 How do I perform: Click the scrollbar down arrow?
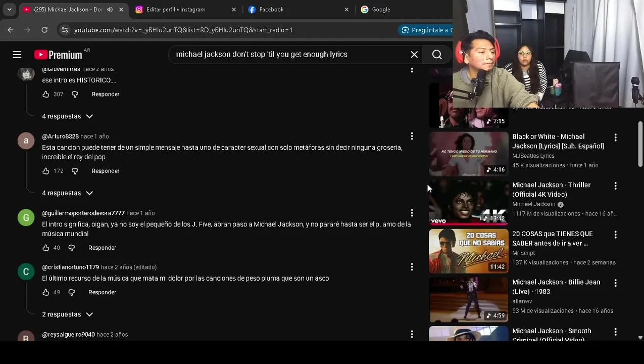click(640, 338)
